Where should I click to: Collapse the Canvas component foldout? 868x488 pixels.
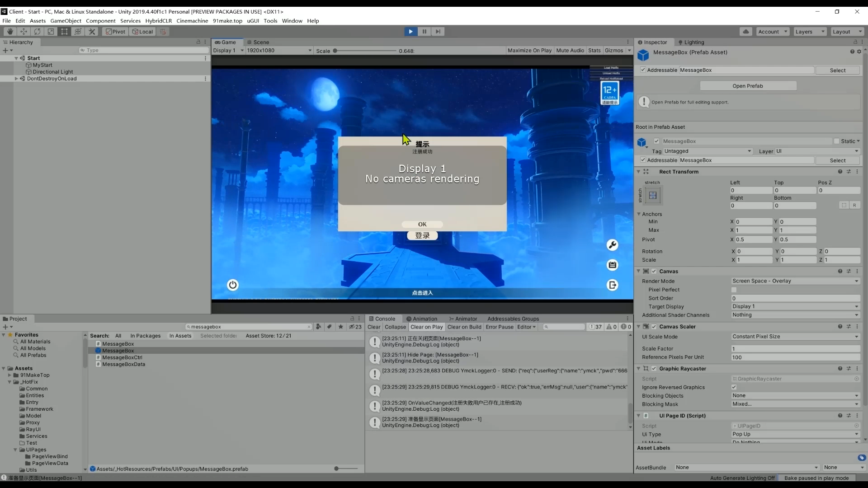pyautogui.click(x=638, y=271)
